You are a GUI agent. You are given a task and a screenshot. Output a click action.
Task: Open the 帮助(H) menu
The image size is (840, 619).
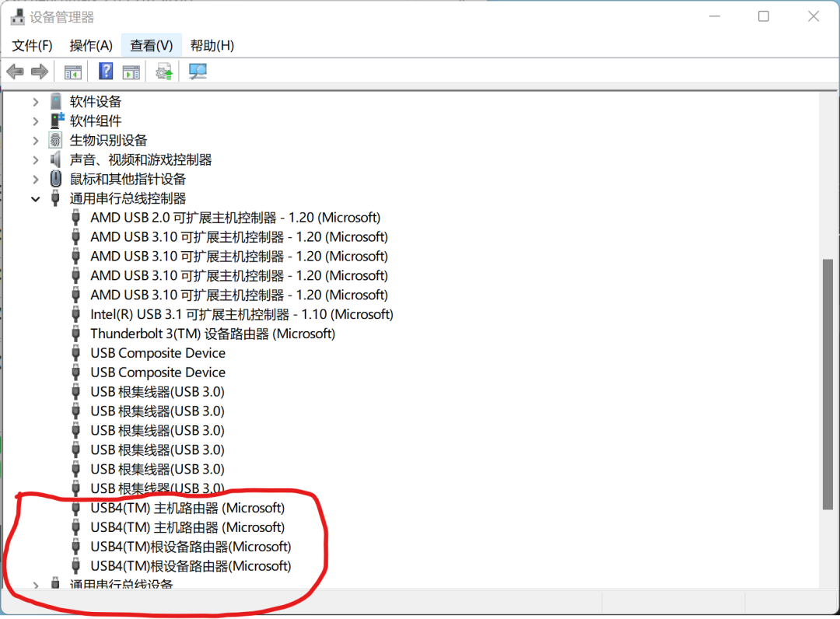coord(212,46)
